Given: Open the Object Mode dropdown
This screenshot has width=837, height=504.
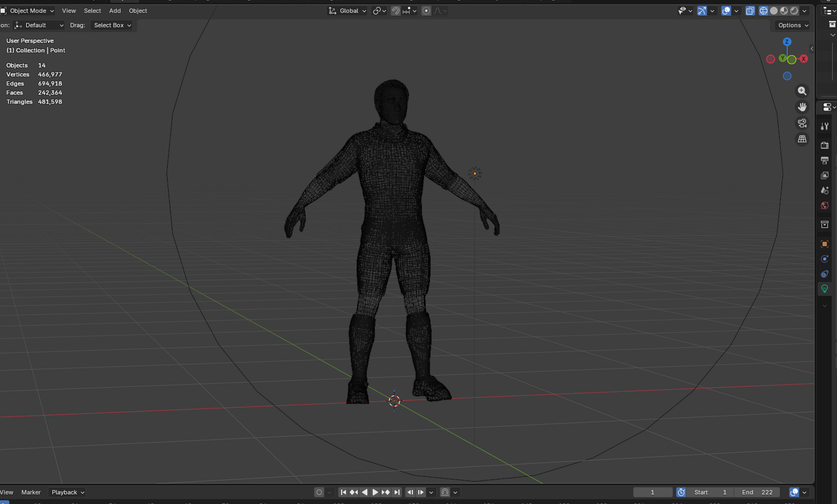Looking at the screenshot, I should click(27, 11).
